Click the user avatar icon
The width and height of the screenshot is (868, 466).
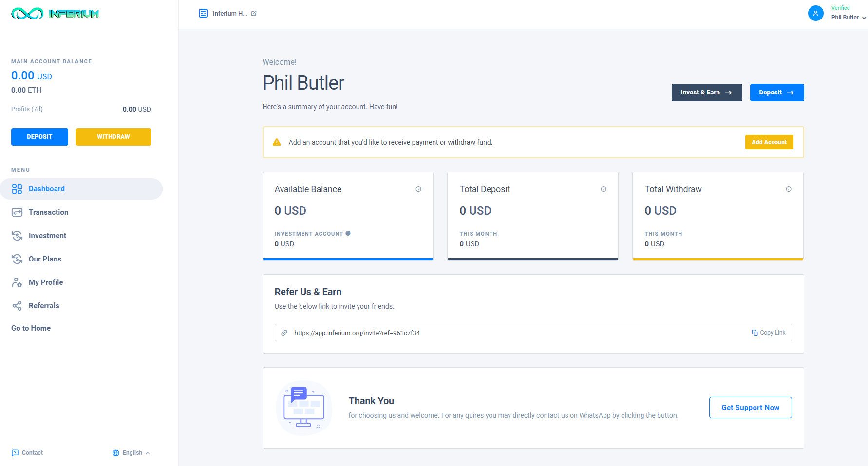pos(816,13)
